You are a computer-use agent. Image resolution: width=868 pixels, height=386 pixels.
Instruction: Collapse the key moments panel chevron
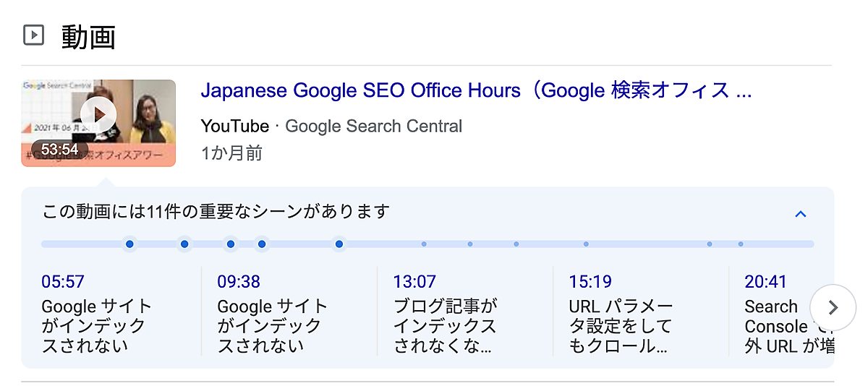[x=800, y=214]
